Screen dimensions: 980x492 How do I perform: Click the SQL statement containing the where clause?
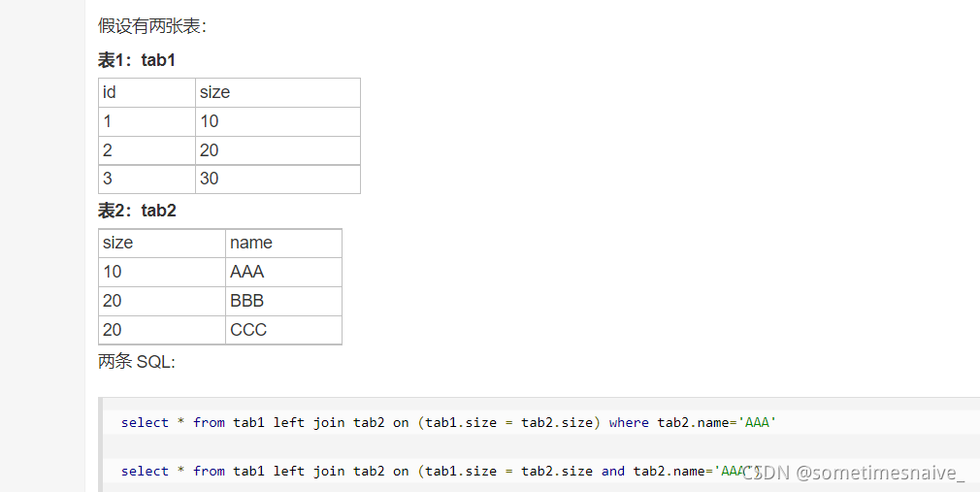(448, 422)
